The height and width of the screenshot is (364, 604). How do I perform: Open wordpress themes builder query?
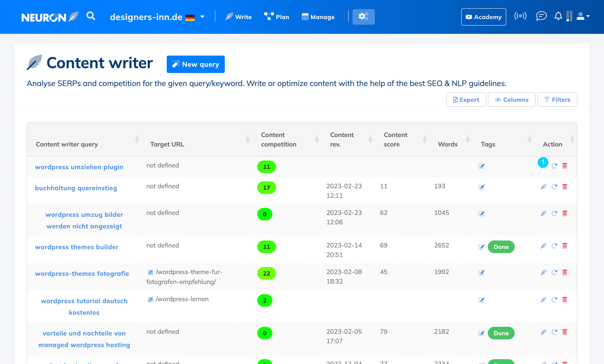(x=77, y=247)
